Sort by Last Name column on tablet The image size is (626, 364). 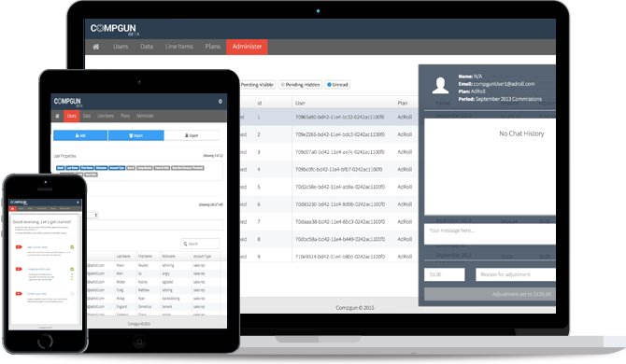point(123,256)
